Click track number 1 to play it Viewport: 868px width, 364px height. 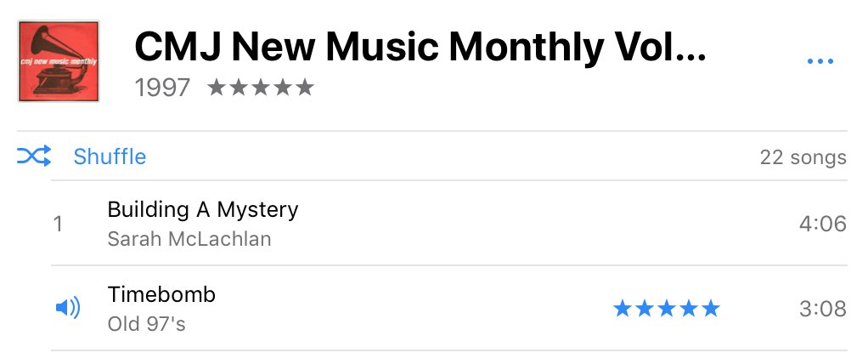coord(58,225)
